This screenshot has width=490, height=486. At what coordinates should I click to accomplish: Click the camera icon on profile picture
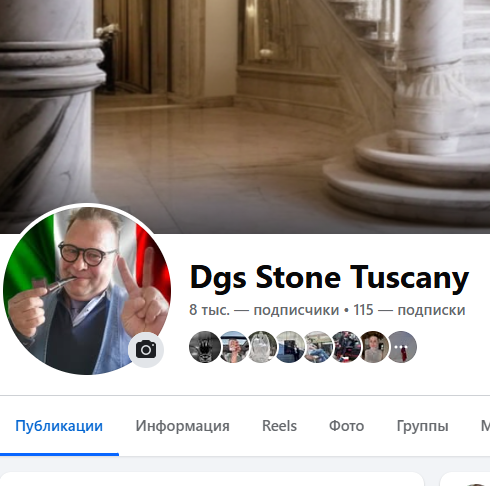click(146, 350)
